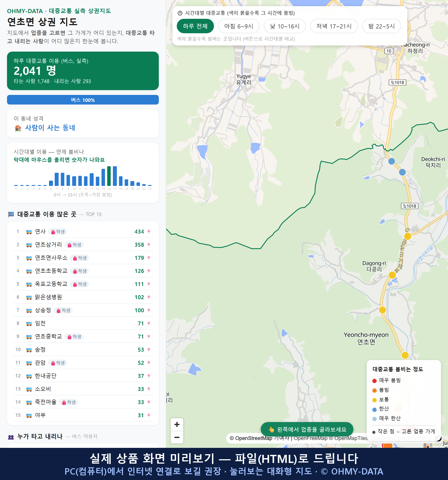The width and height of the screenshot is (448, 480).
Task: Click the pin icon for 송정 row
Action: (x=149, y=350)
